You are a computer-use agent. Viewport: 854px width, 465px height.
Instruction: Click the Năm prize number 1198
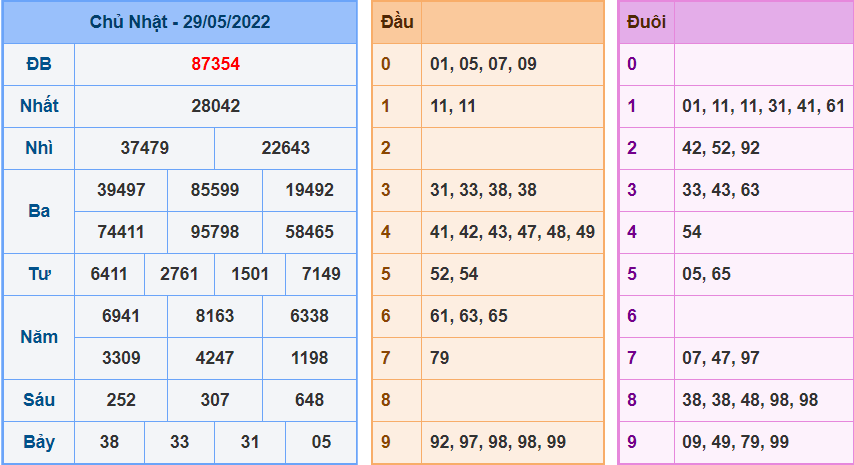(309, 358)
